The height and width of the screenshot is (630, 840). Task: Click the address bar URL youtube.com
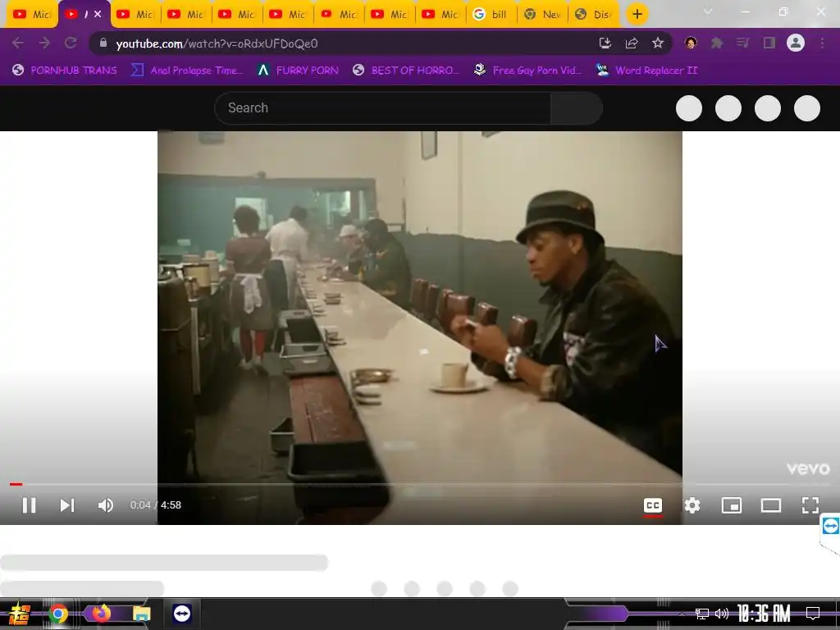pos(217,43)
